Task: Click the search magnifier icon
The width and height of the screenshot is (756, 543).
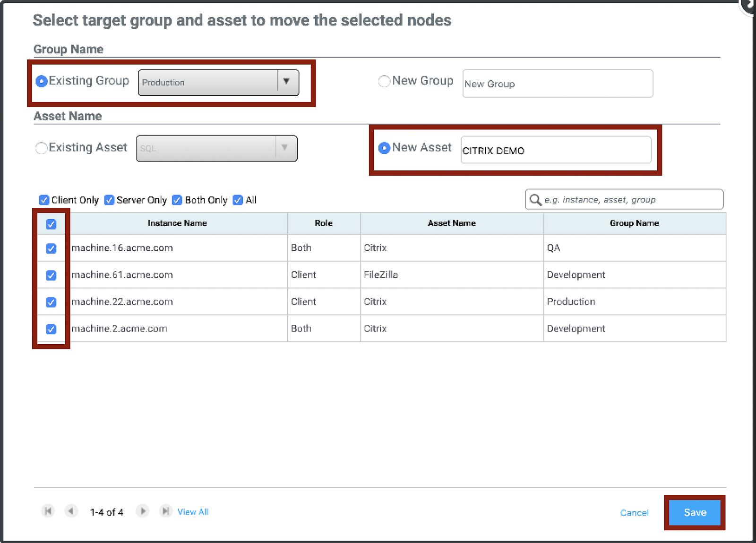Action: point(535,200)
